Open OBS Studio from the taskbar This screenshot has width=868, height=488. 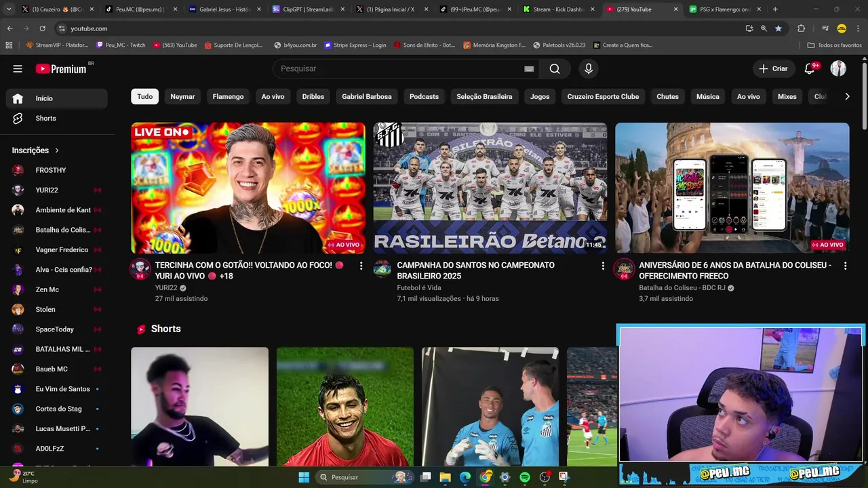coord(545,477)
